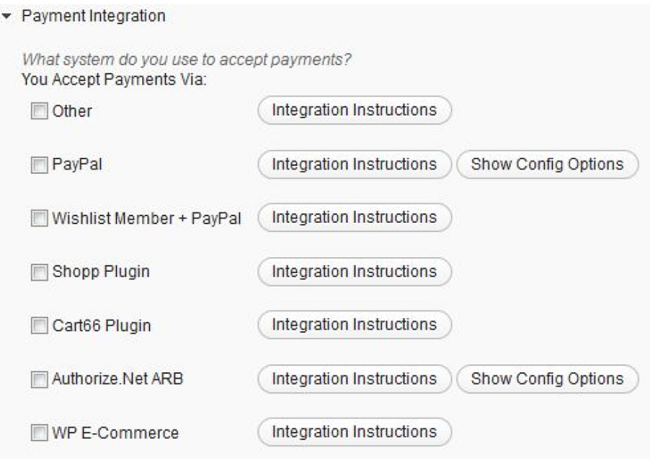Select the Shopp Plugin checkbox
This screenshot has height=459, width=650.
click(x=39, y=272)
